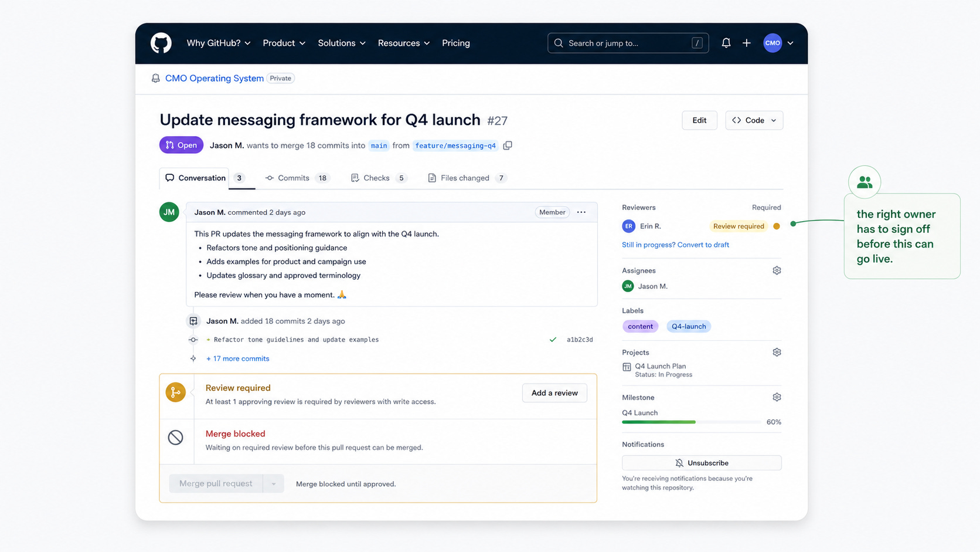Open the main branch link
980x552 pixels.
[379, 145]
